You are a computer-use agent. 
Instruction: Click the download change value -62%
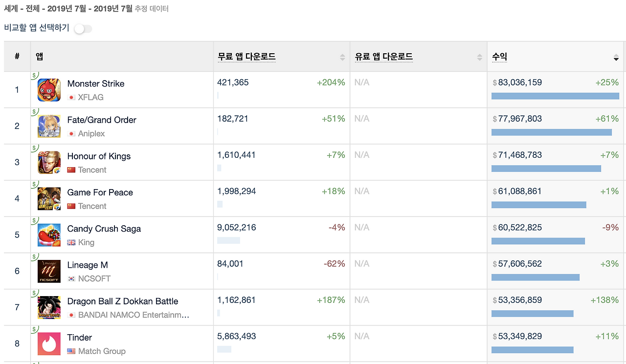pyautogui.click(x=335, y=264)
